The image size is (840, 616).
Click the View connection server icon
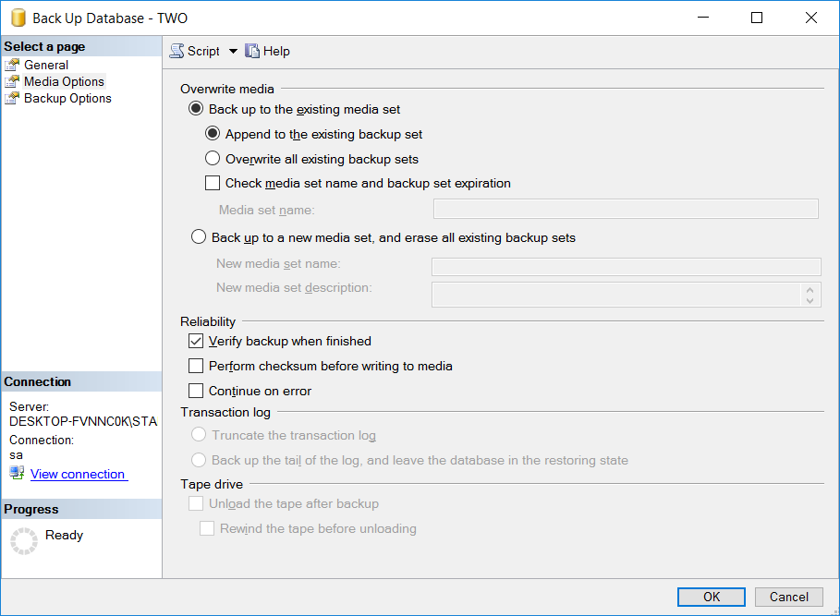point(16,474)
